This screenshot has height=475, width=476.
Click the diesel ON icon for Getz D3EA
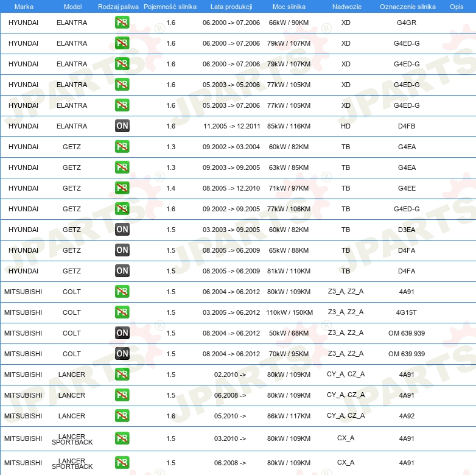(x=122, y=230)
